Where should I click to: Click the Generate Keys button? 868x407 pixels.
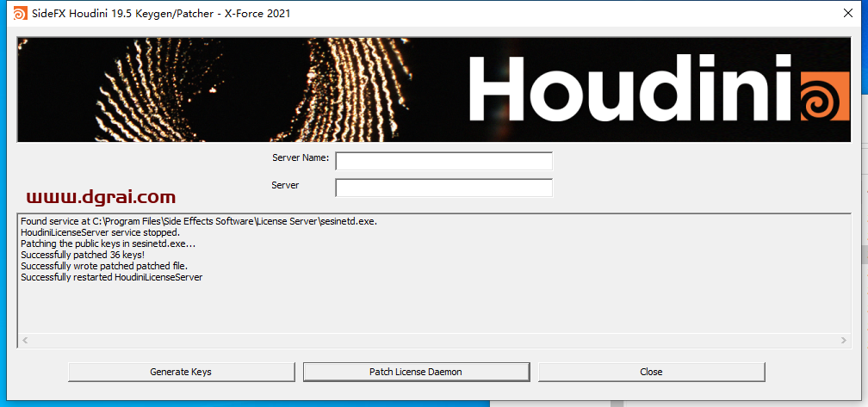(181, 373)
